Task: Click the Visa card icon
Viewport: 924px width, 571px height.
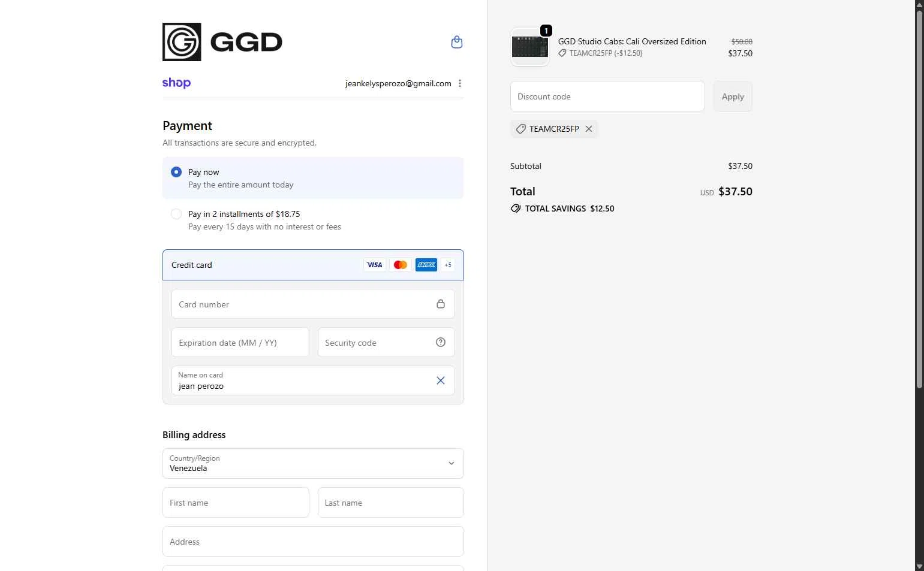Action: pyautogui.click(x=375, y=265)
